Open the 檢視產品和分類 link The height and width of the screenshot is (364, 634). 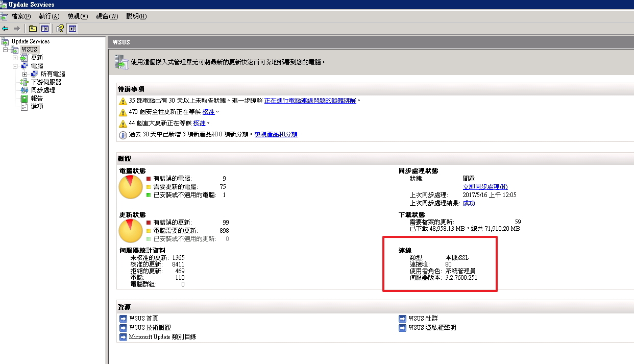pos(276,135)
